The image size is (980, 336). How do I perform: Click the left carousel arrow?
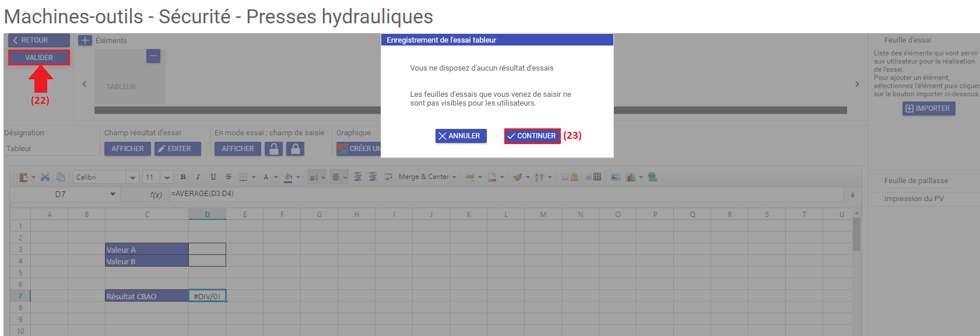[x=85, y=84]
